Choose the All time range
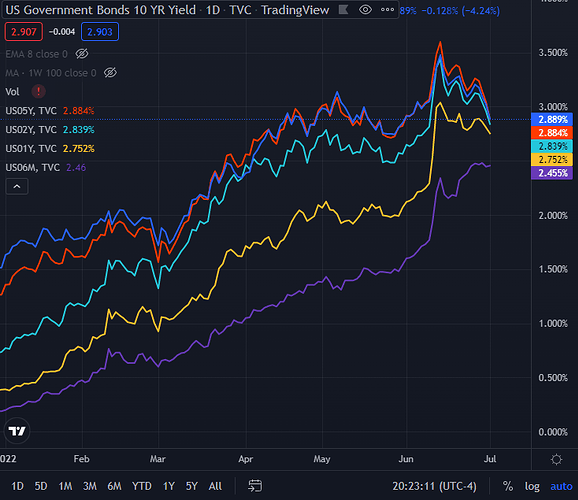Image resolution: width=578 pixels, height=500 pixels. click(x=215, y=486)
